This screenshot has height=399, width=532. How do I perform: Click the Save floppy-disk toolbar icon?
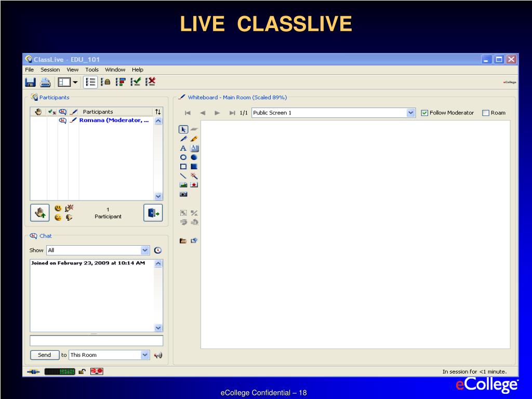pos(31,82)
